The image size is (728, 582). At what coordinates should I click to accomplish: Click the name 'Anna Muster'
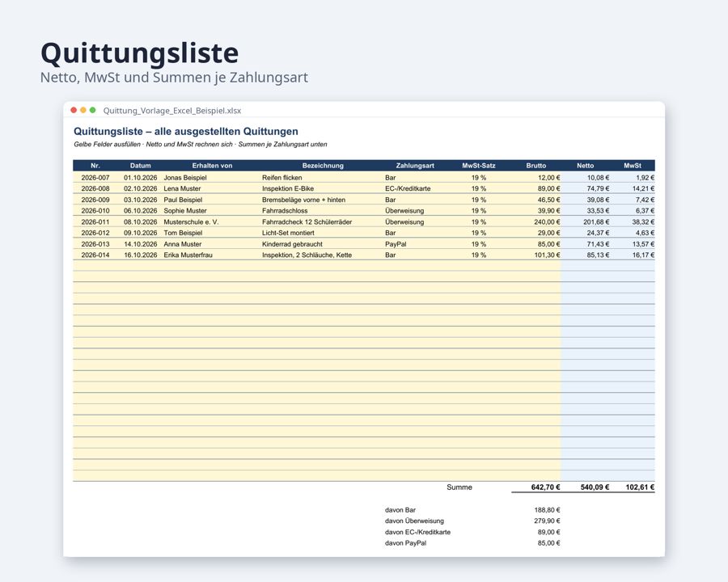click(183, 244)
